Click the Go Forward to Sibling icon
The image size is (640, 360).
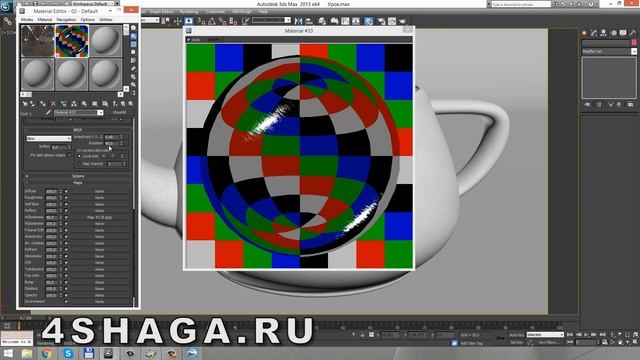131,104
